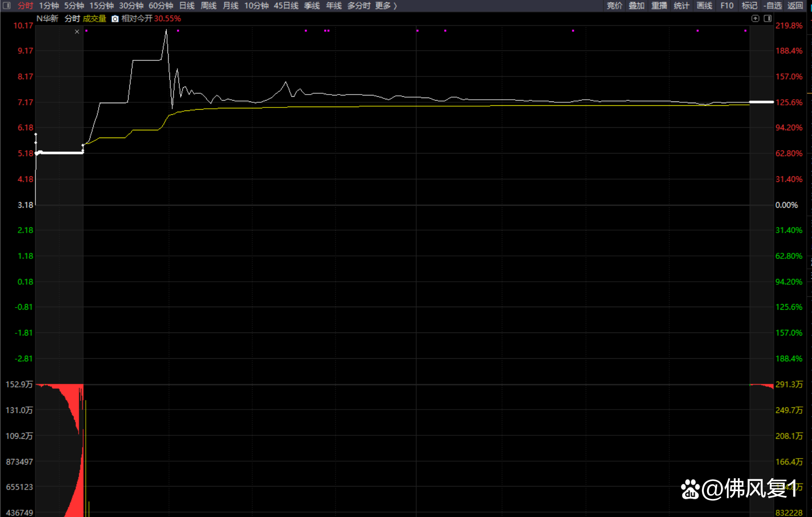The image size is (812, 517).
Task: Click the 返回 back button
Action: point(795,6)
